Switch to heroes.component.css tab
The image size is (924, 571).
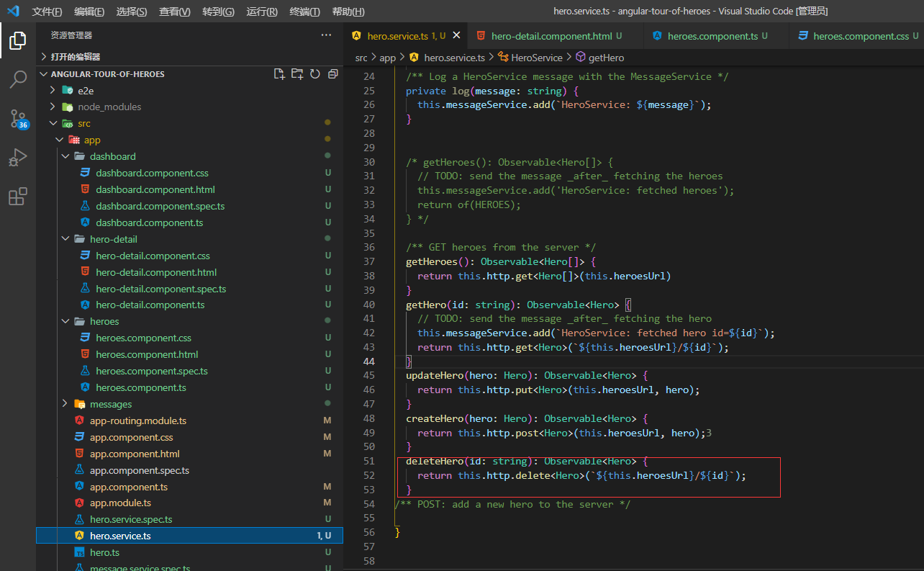click(x=856, y=36)
